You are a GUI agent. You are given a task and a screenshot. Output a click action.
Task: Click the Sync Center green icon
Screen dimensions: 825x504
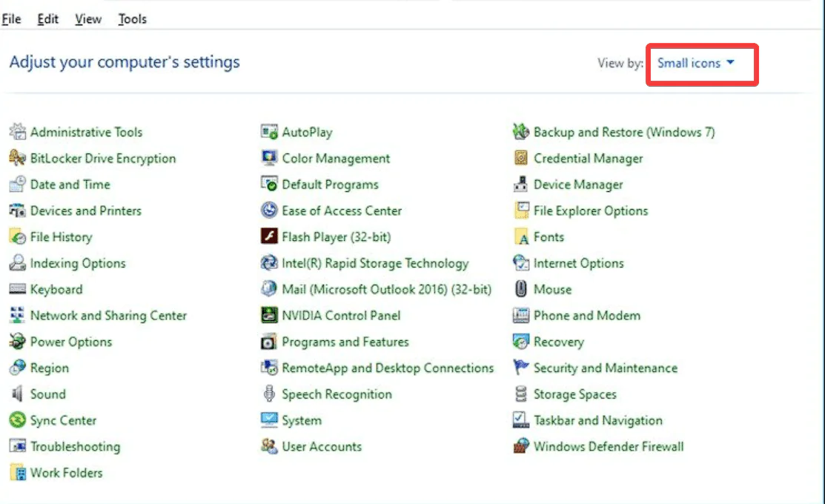(x=18, y=420)
